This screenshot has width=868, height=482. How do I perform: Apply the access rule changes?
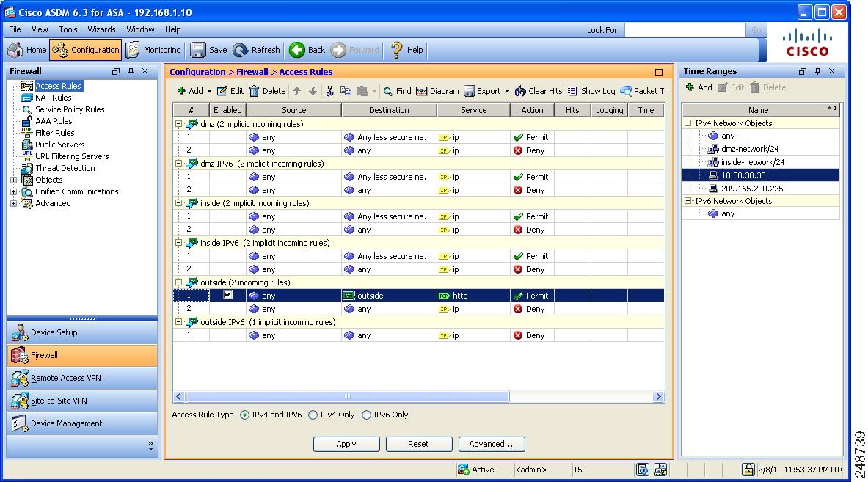pos(346,444)
